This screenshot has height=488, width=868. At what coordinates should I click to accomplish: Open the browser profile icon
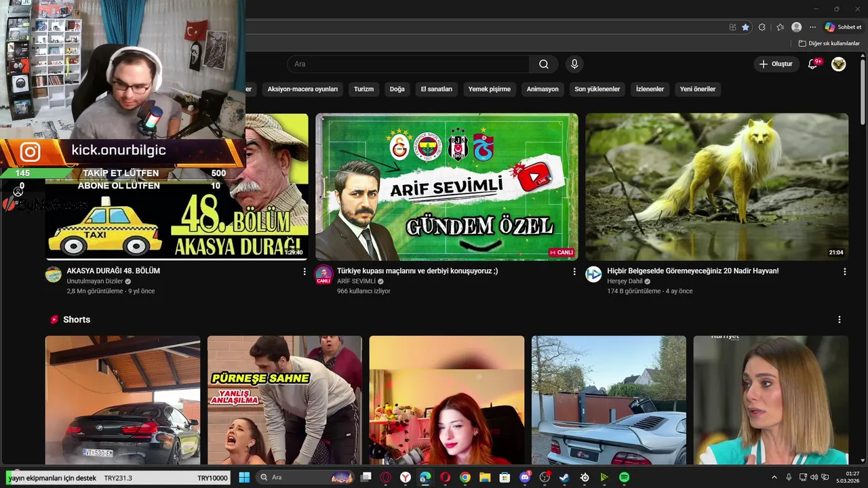coord(796,27)
